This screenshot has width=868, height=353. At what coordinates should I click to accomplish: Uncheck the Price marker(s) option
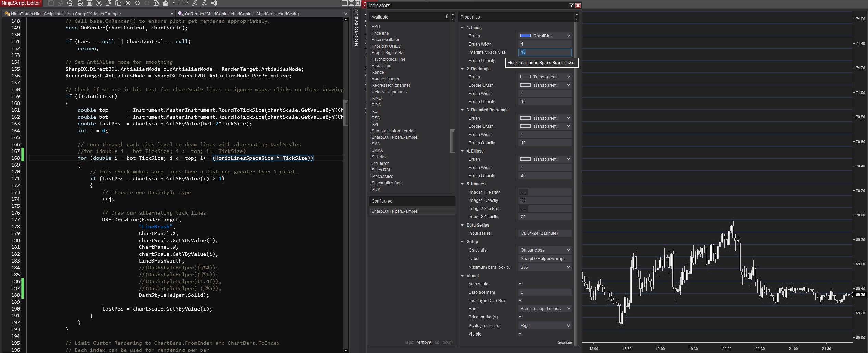[x=521, y=317]
